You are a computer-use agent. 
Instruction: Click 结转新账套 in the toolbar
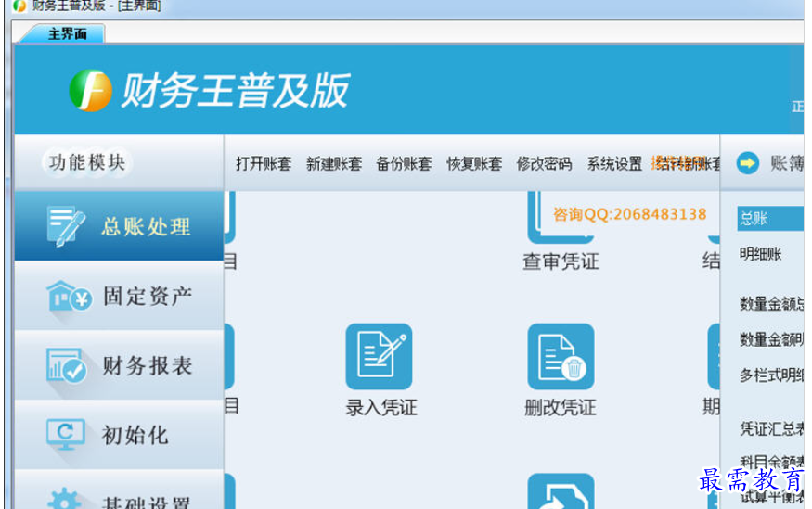(x=688, y=164)
